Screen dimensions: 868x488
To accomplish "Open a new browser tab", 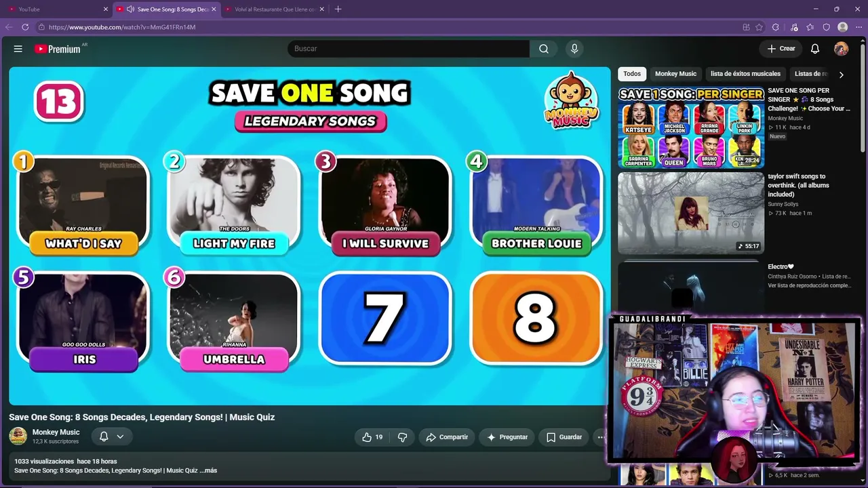I will coord(338,9).
